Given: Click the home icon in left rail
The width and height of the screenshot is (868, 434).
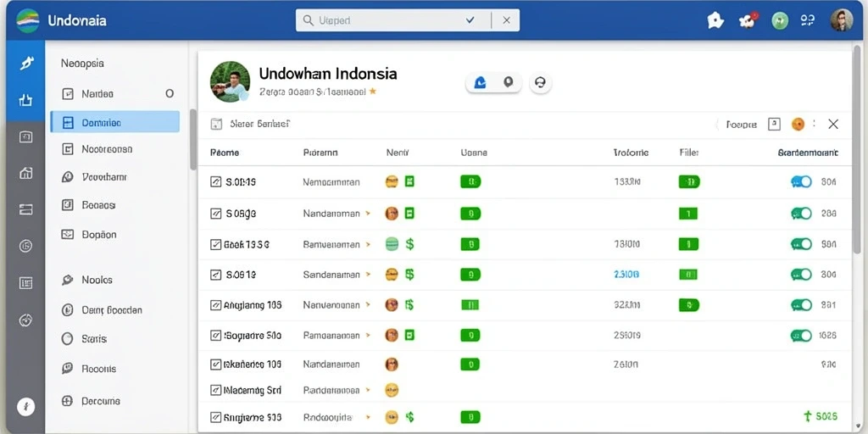Looking at the screenshot, I should (x=25, y=173).
